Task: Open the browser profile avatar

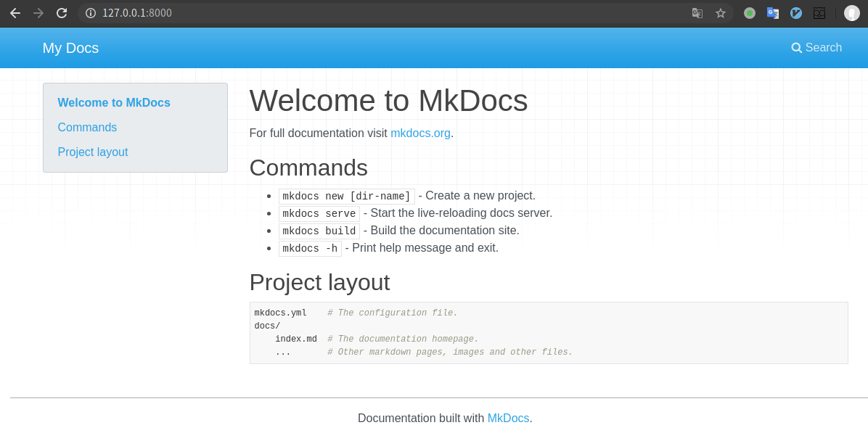Action: pos(852,13)
